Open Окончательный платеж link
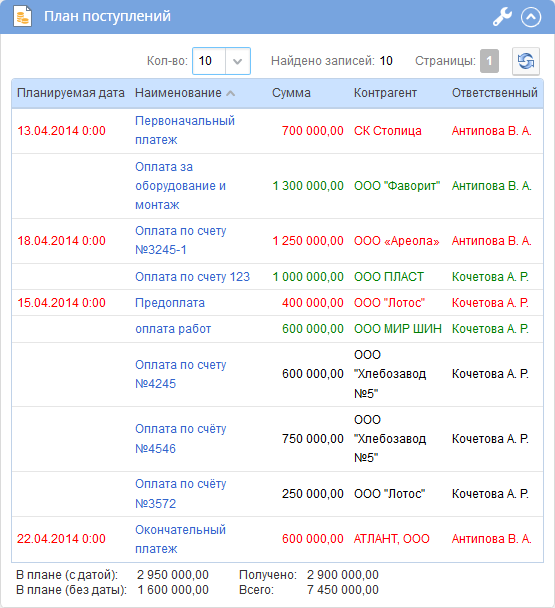This screenshot has width=555, height=608. tap(180, 539)
